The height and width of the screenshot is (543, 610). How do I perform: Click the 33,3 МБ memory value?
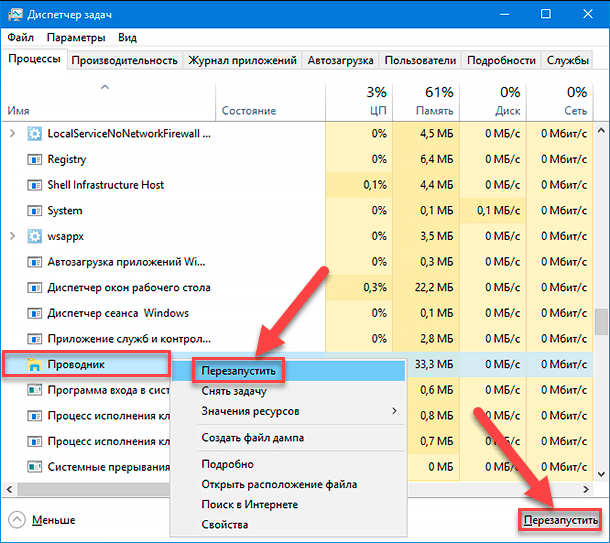[x=434, y=364]
